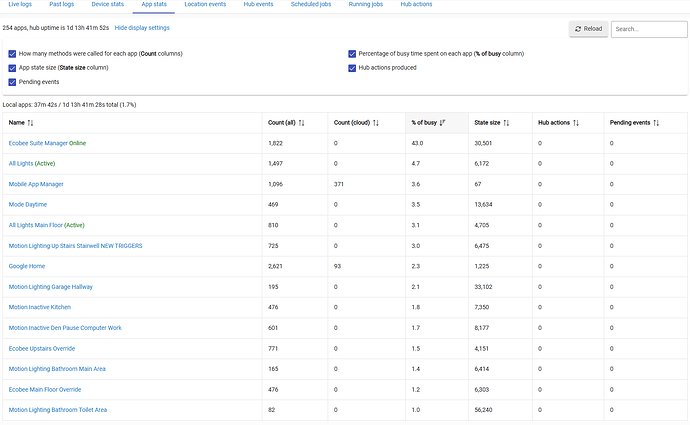Click sort icon for Count (all)

(x=302, y=122)
